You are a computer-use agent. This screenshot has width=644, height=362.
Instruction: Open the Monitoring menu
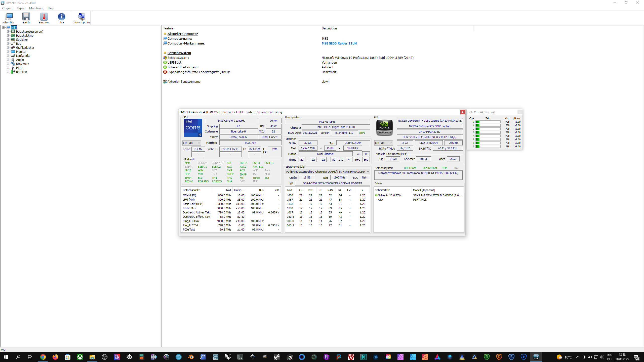pyautogui.click(x=36, y=8)
